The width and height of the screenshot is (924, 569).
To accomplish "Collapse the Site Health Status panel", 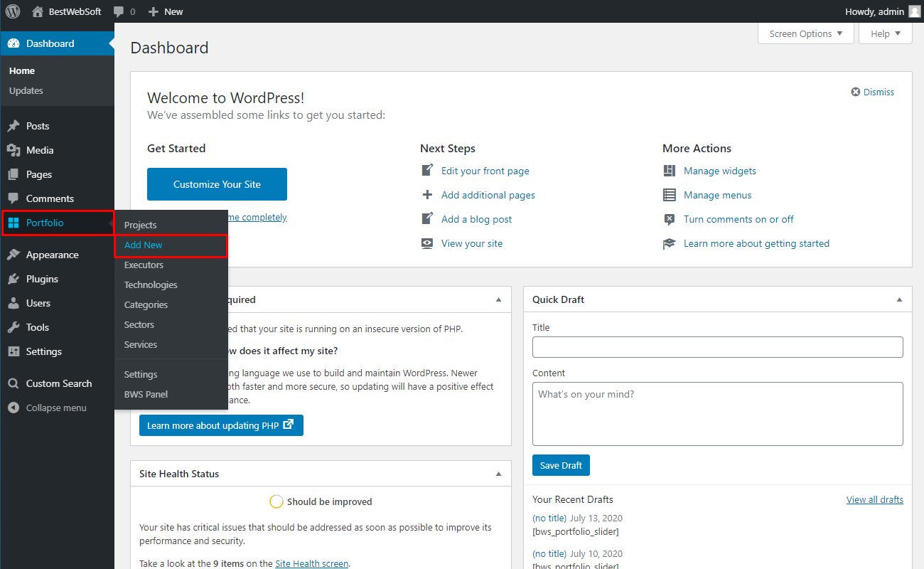I will (498, 474).
